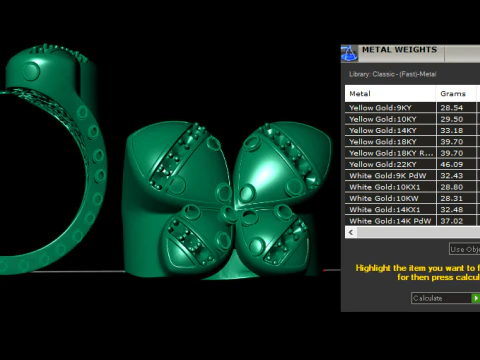The width and height of the screenshot is (480, 360).
Task: Select the Yellow Gold:22KY row
Action: tap(412, 164)
